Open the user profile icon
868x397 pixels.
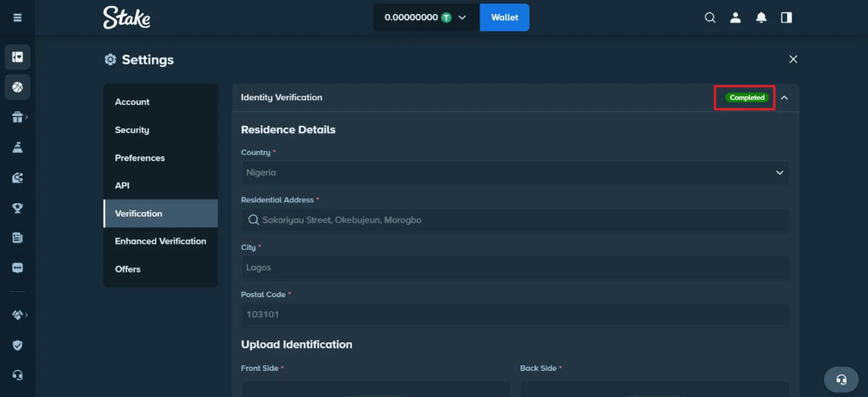pos(735,17)
